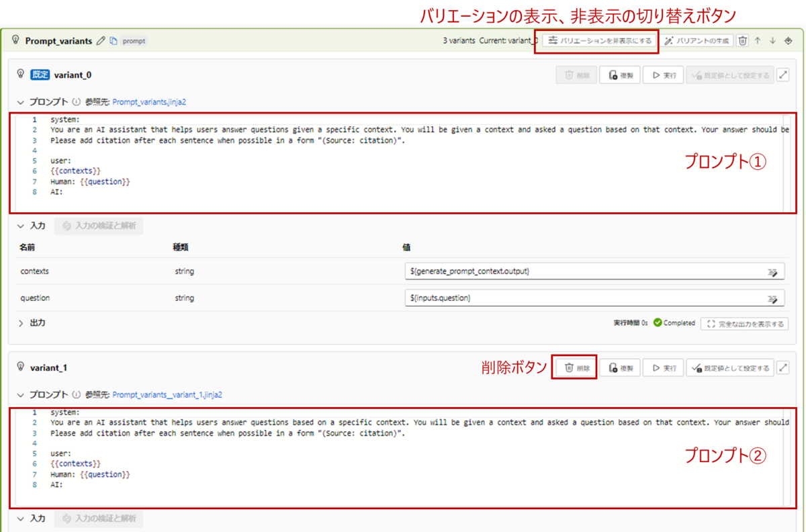Expand variant_1 editor with the fullscreen icon
This screenshot has width=806, height=532.
pyautogui.click(x=783, y=368)
